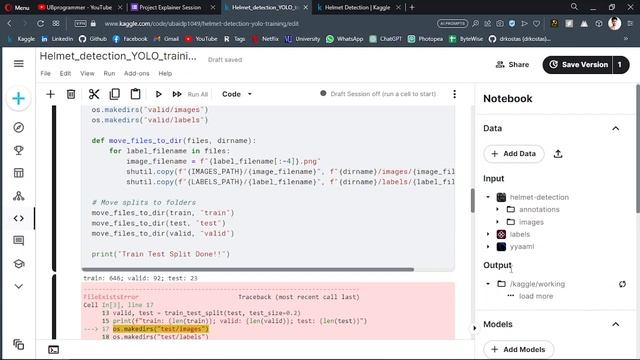Open Github bookmark
The image size is (640, 360).
pyautogui.click(x=93, y=39)
